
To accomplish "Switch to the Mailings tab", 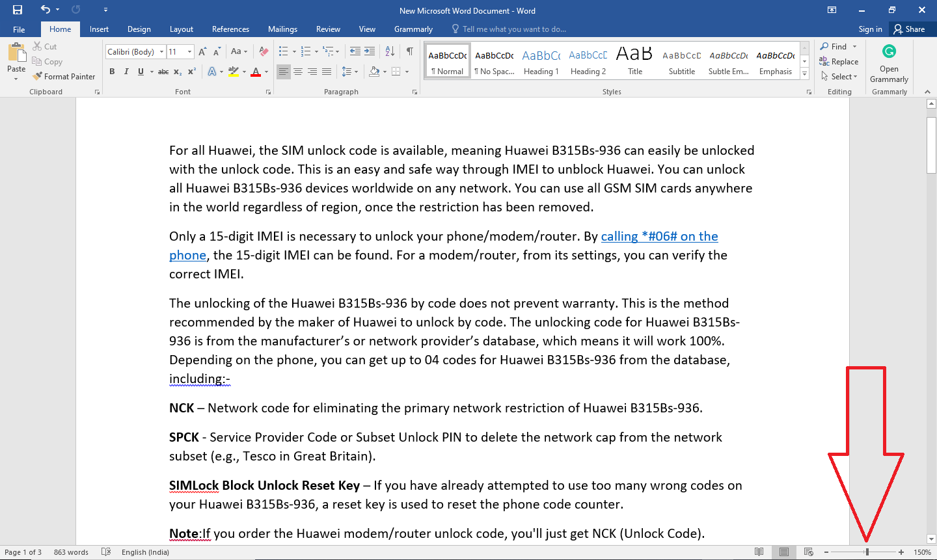I will tap(282, 29).
